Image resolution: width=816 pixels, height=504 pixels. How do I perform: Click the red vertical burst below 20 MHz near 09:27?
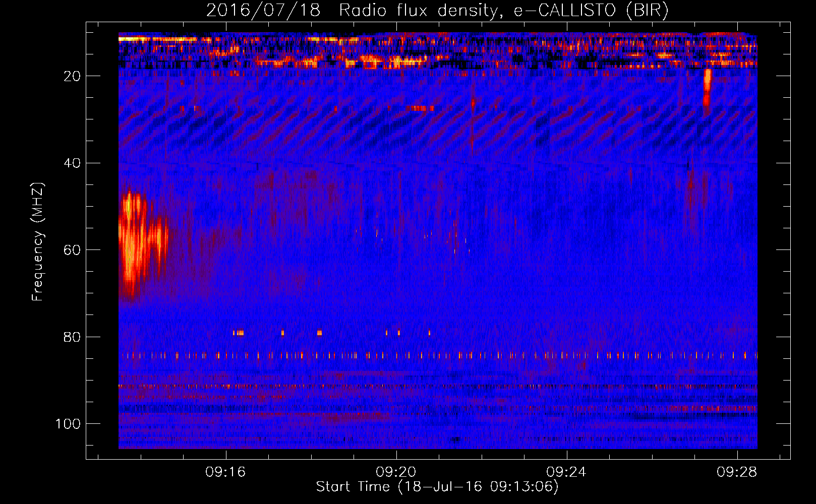(x=707, y=92)
